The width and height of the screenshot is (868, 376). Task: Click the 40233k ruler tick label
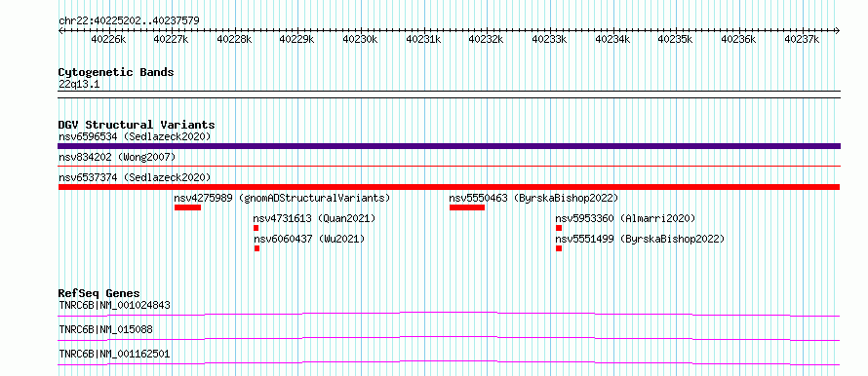[549, 39]
